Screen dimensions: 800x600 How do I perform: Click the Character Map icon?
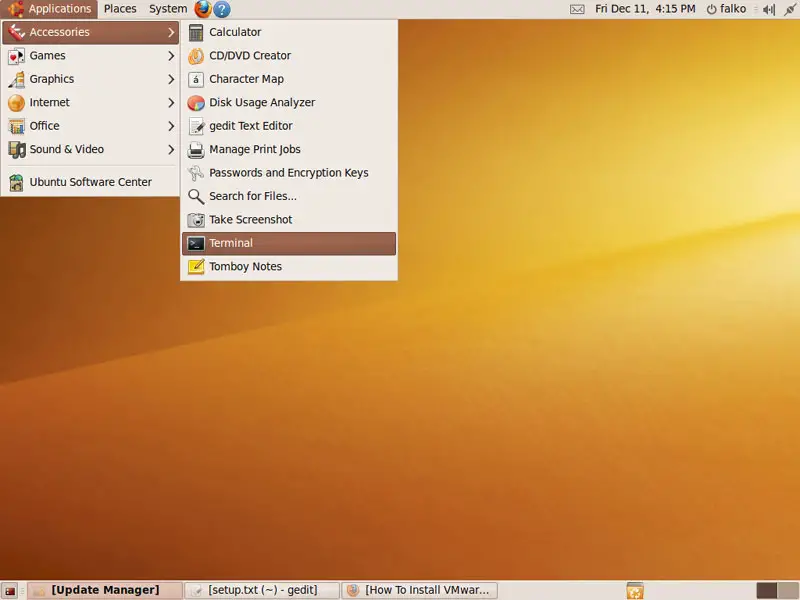[x=196, y=79]
